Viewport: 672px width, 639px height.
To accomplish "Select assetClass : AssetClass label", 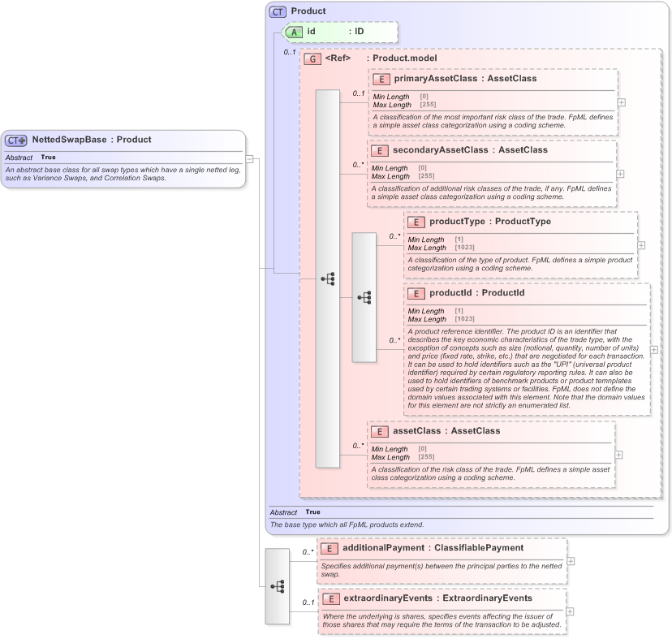I will [446, 431].
